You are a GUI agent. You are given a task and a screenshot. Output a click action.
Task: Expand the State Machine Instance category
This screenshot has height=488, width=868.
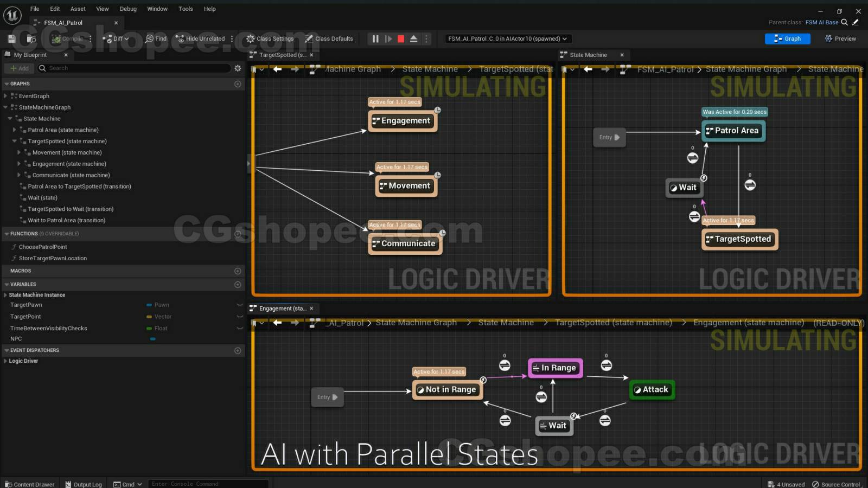click(x=5, y=295)
